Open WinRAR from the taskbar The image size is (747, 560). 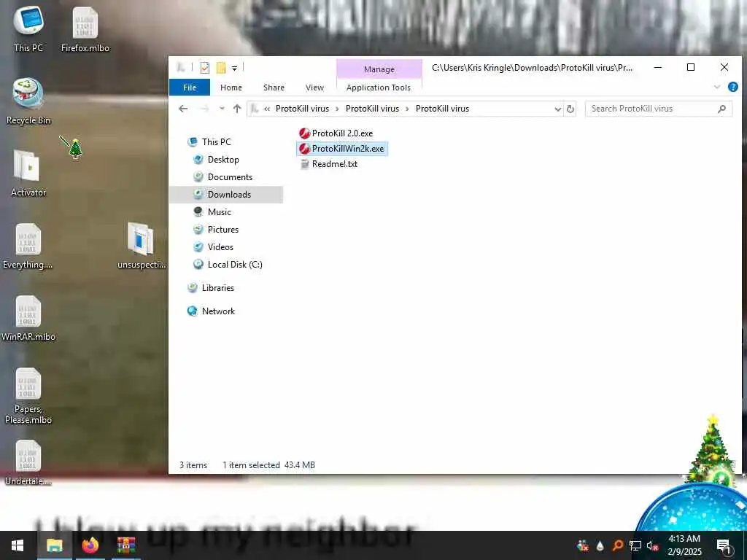[125, 545]
